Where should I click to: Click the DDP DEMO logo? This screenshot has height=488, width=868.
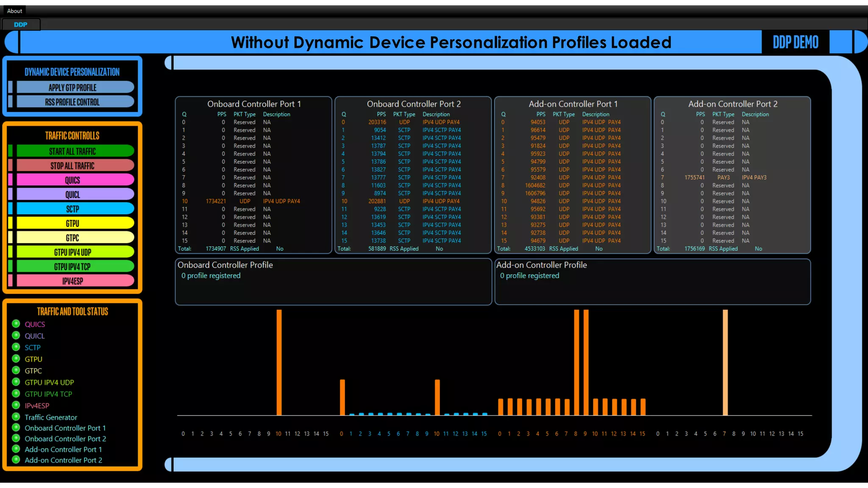click(796, 42)
